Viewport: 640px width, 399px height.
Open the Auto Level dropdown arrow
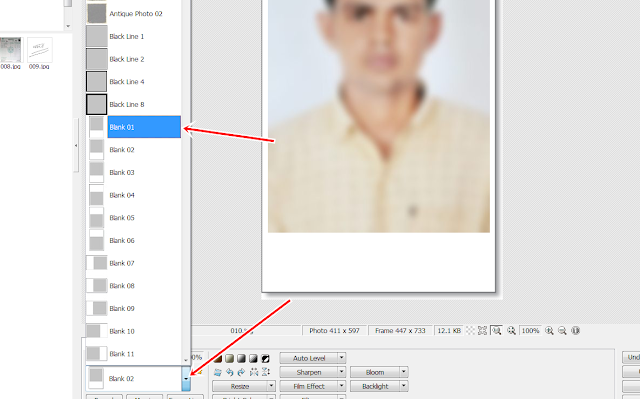coord(342,358)
